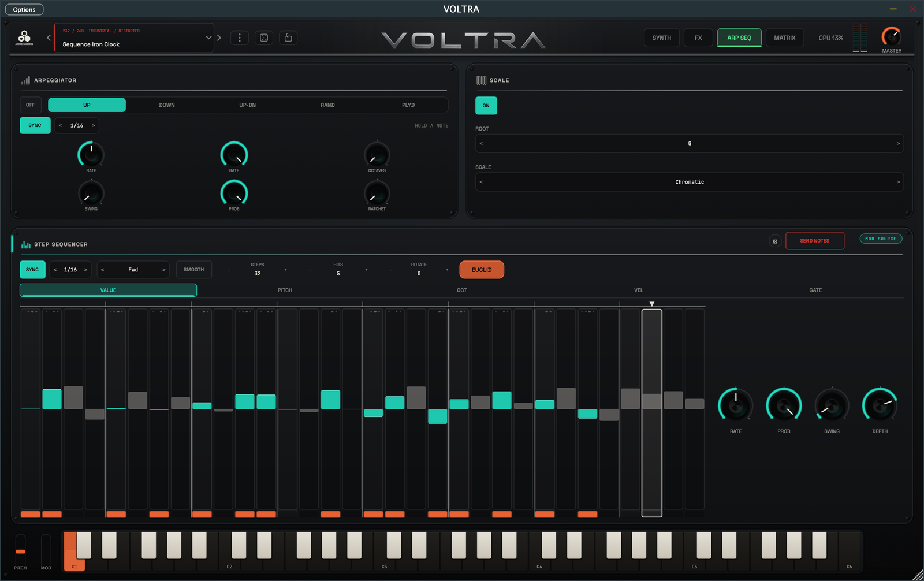Go to the next preset
The width and height of the screenshot is (924, 581).
[x=219, y=38]
